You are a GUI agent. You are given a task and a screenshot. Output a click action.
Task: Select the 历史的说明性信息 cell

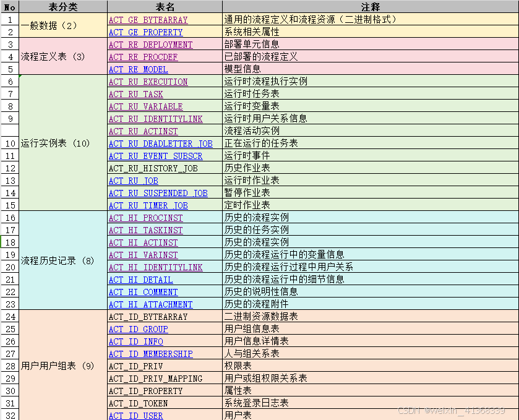371,291
